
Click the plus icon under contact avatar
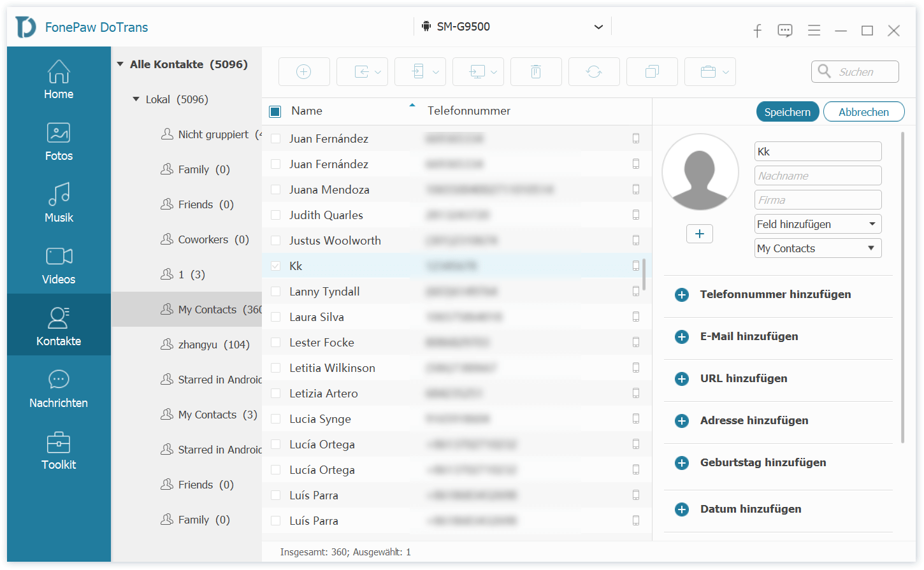coord(700,234)
